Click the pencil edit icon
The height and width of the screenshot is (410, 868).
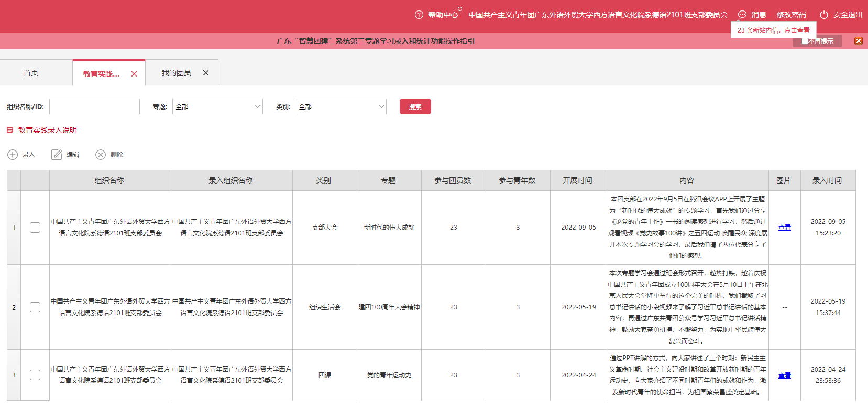(57, 155)
